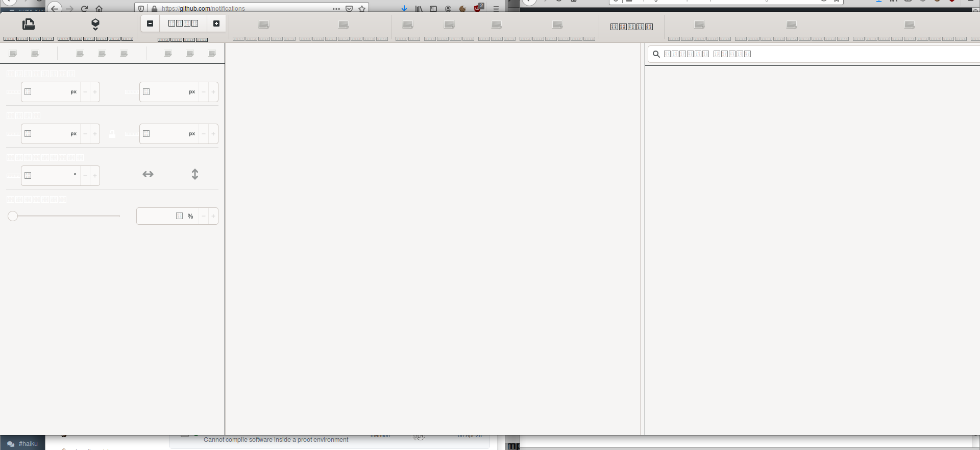Open the Firefox hamburger menu

pos(496,9)
